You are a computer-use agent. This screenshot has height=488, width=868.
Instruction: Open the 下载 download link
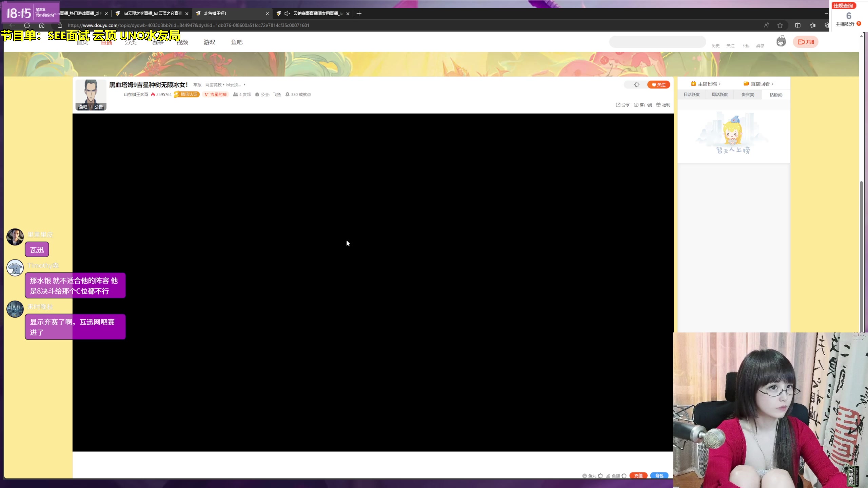(x=745, y=46)
